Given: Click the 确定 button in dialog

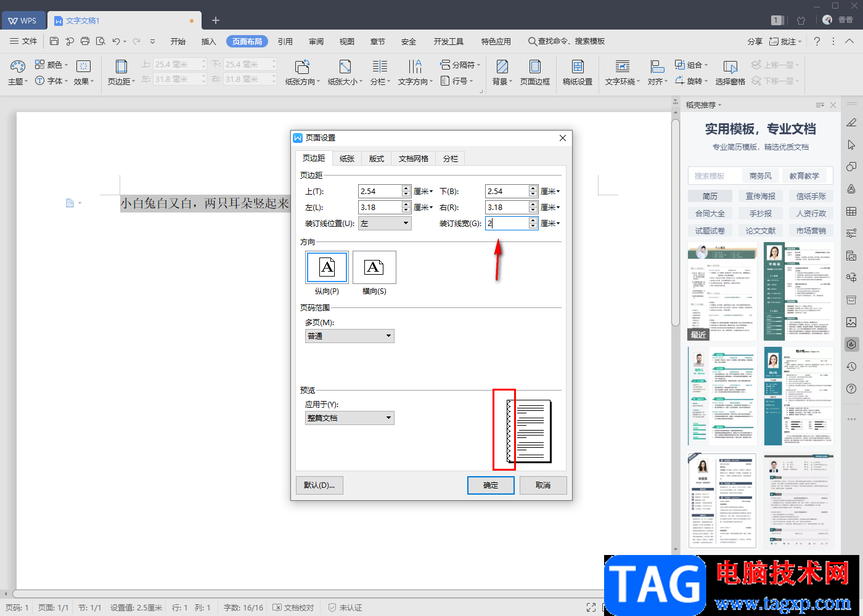Looking at the screenshot, I should (491, 485).
